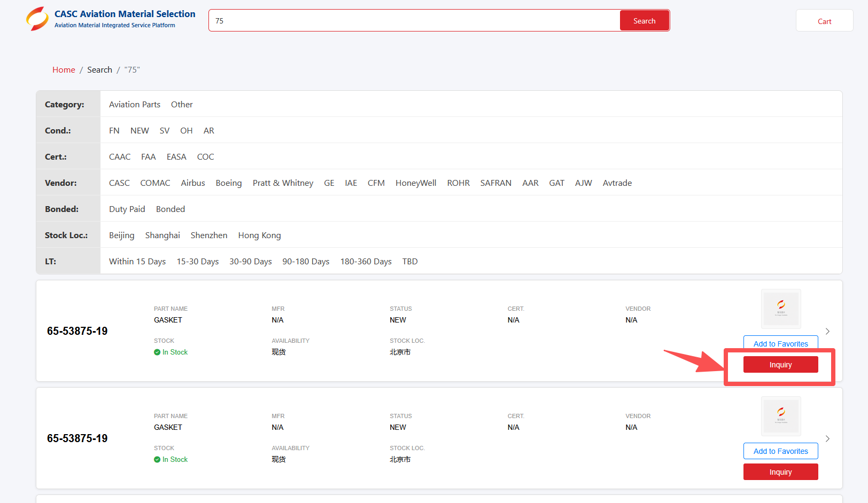Filter by Duty Paid
Viewport: 868px width, 503px height.
pos(127,209)
